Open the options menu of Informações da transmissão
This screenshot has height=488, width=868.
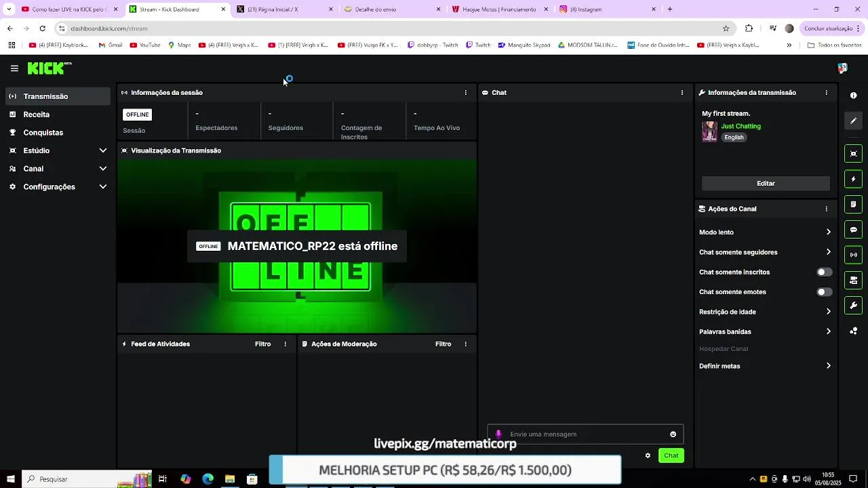click(x=826, y=92)
